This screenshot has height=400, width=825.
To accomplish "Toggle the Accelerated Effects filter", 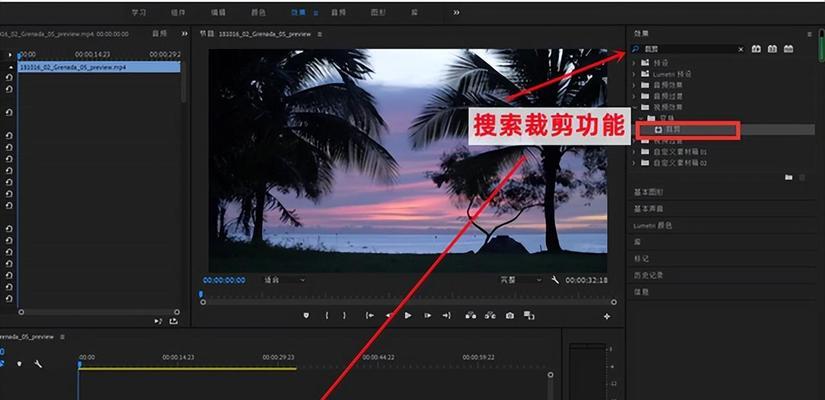I will pyautogui.click(x=756, y=49).
